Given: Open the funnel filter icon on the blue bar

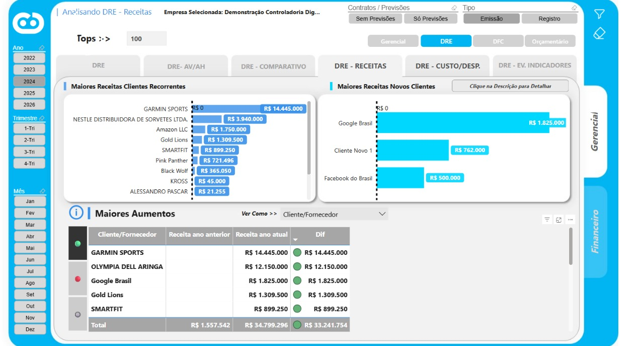Looking at the screenshot, I should [599, 14].
